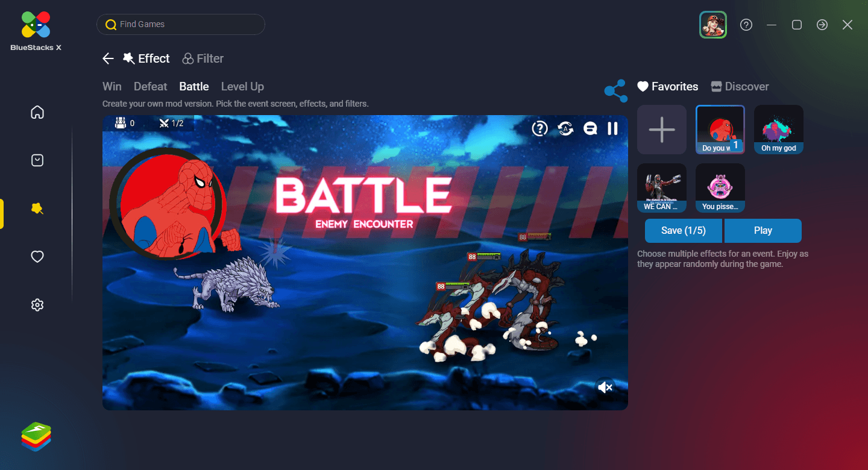Screen dimensions: 868x470
Task: Click the battle counter 1/2
Action: pyautogui.click(x=171, y=123)
